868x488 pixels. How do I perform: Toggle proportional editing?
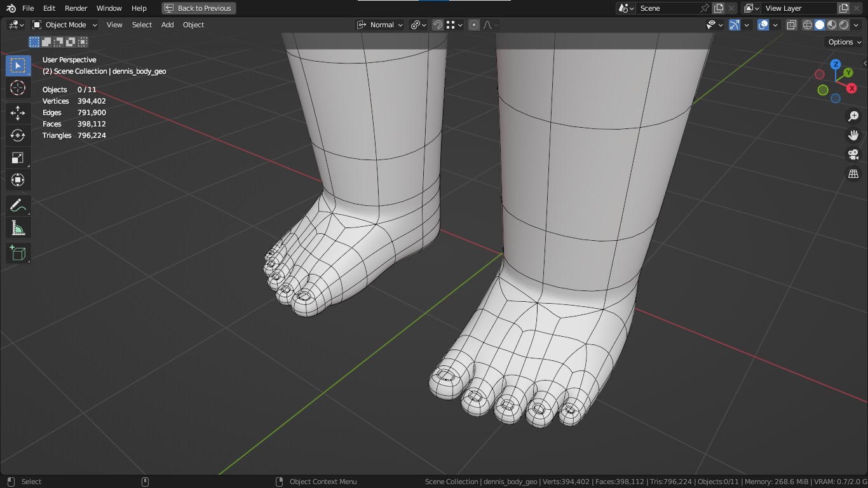click(474, 25)
